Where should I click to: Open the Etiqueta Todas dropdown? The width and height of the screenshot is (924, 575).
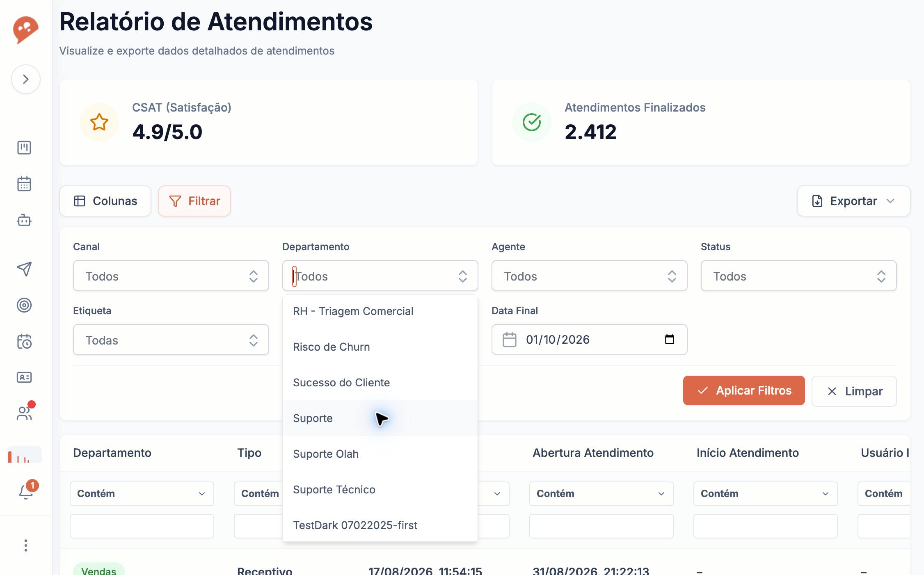point(171,340)
